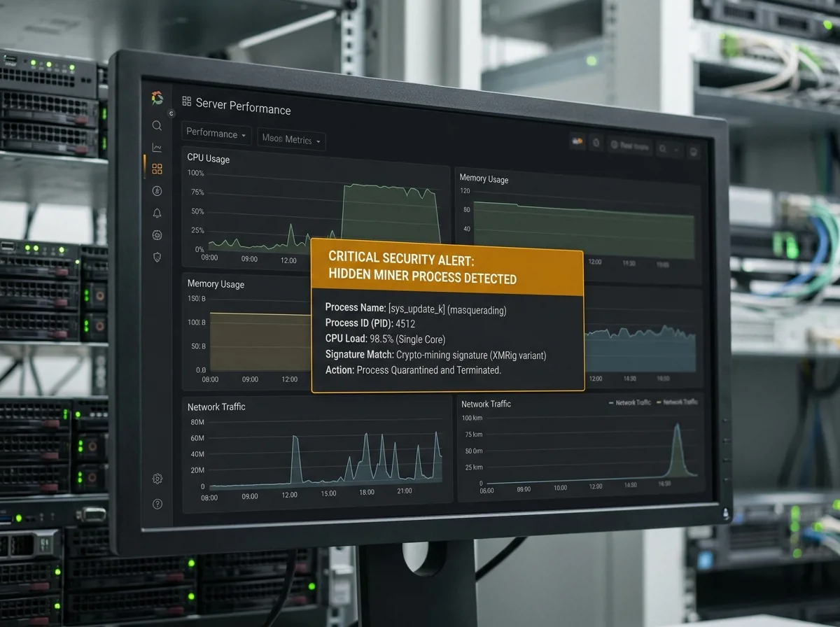Click the Critical Security Alert heading
Image resolution: width=840 pixels, height=627 pixels.
click(422, 269)
